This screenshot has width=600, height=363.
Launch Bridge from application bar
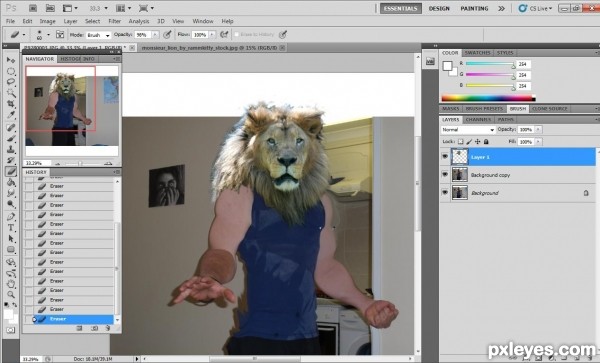tap(33, 8)
